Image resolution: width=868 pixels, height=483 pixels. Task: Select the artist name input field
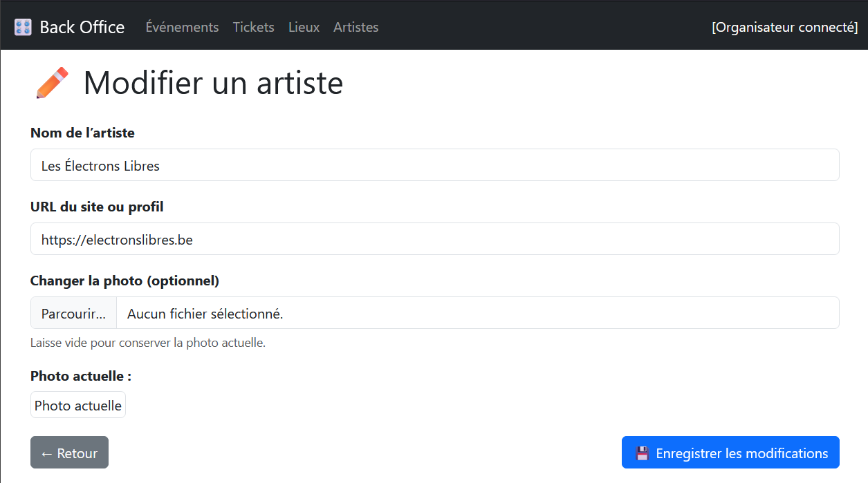(434, 164)
